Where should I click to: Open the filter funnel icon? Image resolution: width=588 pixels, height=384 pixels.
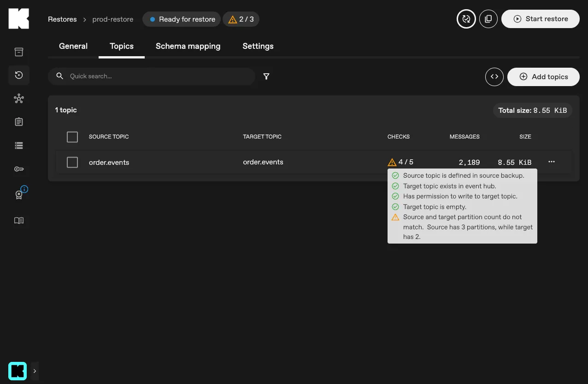[x=266, y=76]
